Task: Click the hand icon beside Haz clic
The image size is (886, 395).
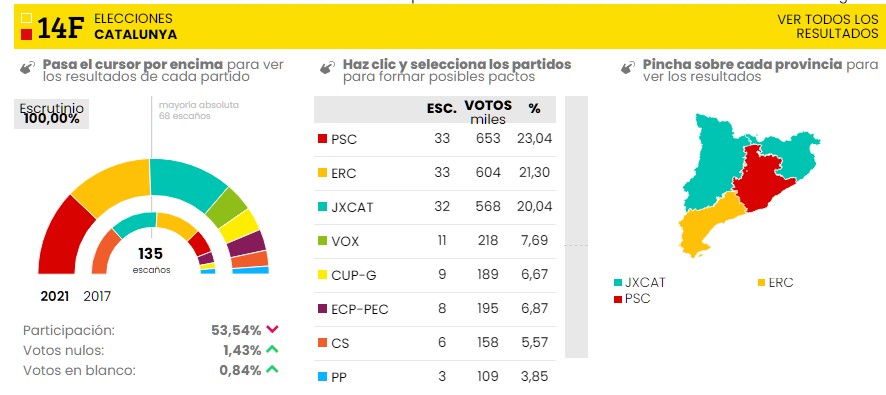Action: (x=327, y=68)
